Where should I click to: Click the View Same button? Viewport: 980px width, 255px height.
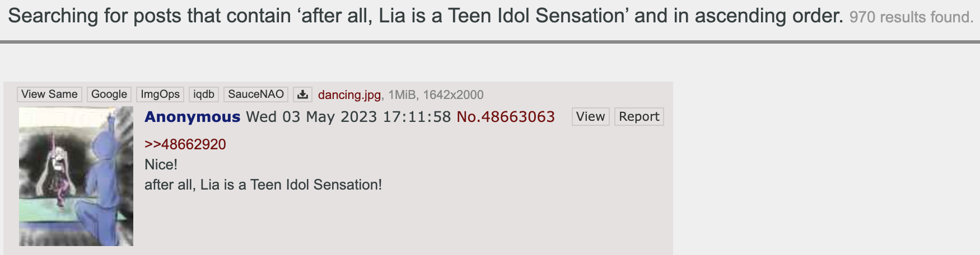(x=49, y=95)
